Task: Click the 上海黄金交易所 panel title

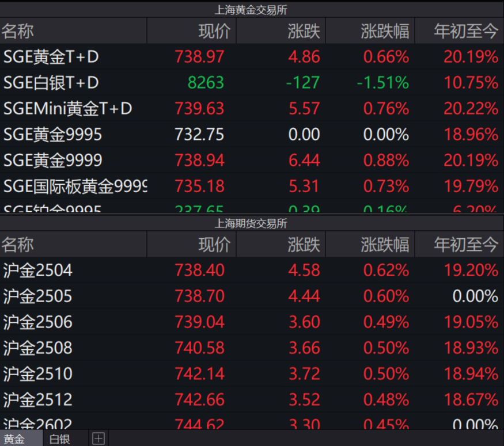Action: pyautogui.click(x=251, y=10)
